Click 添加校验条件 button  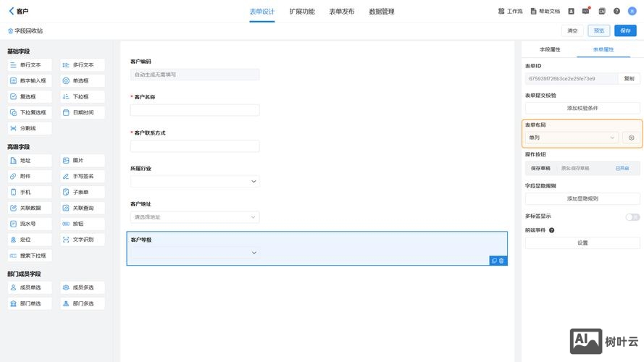click(x=582, y=108)
